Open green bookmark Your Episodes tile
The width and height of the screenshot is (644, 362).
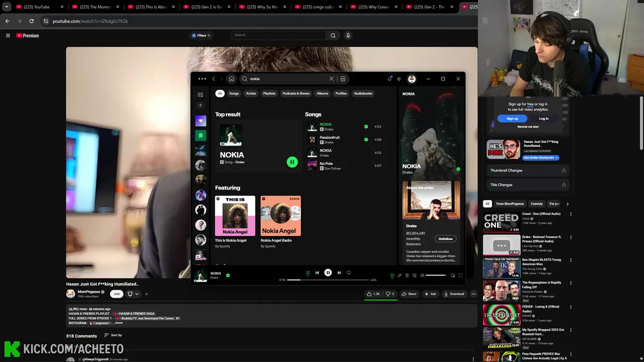tap(200, 135)
